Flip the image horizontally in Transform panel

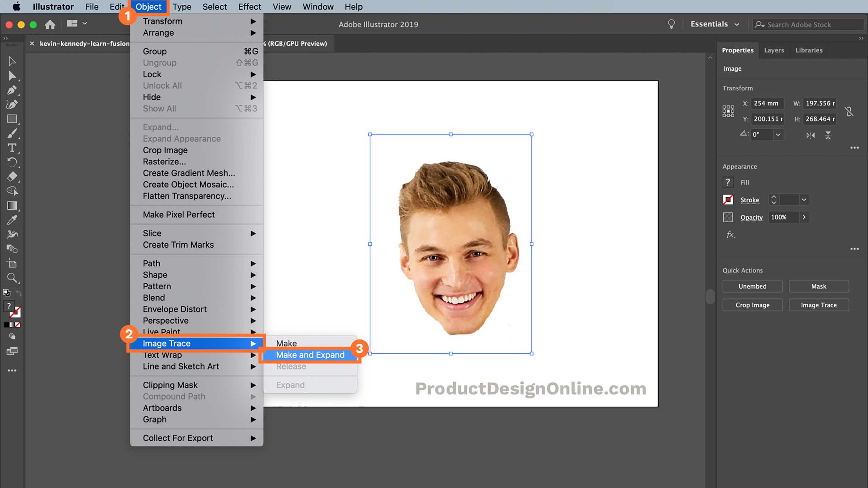(x=810, y=135)
